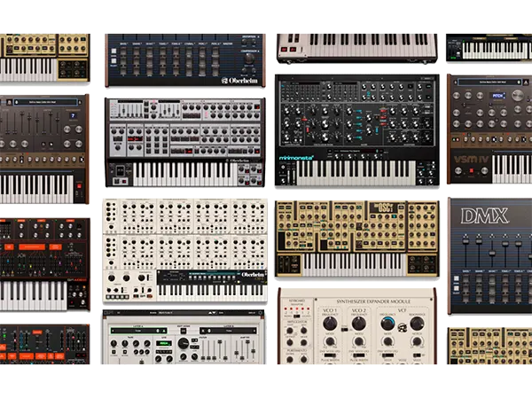
Task: Select the gold OSC synth thumbnail in the center
Action: point(357,239)
